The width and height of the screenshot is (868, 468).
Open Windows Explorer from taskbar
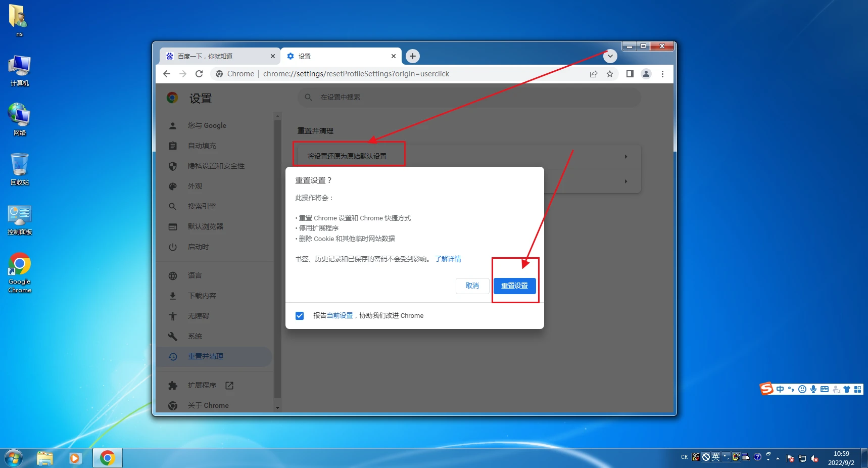click(x=44, y=458)
